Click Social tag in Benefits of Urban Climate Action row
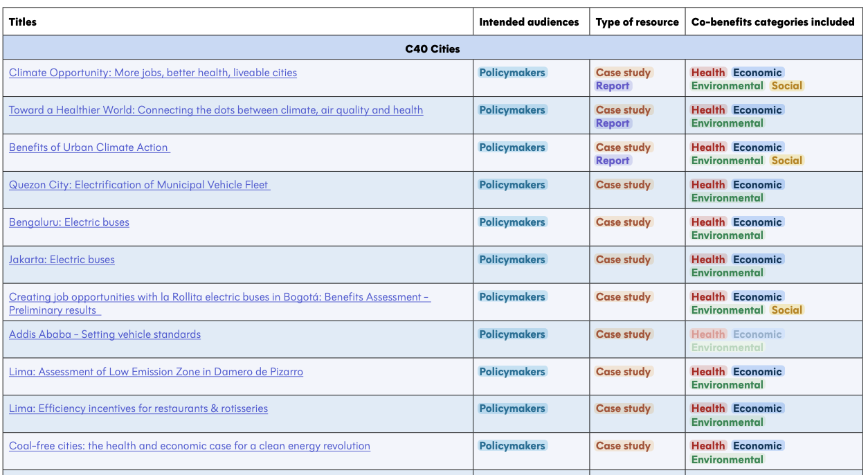Image resolution: width=868 pixels, height=475 pixels. click(786, 161)
